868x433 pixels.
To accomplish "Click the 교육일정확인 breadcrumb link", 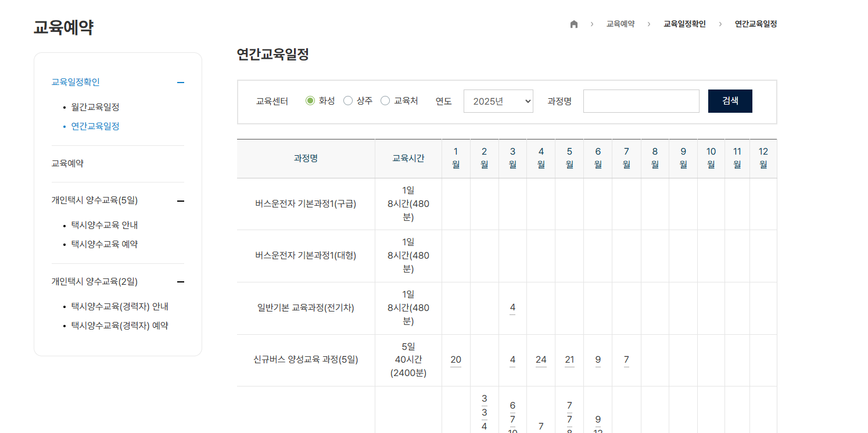I will pos(684,24).
